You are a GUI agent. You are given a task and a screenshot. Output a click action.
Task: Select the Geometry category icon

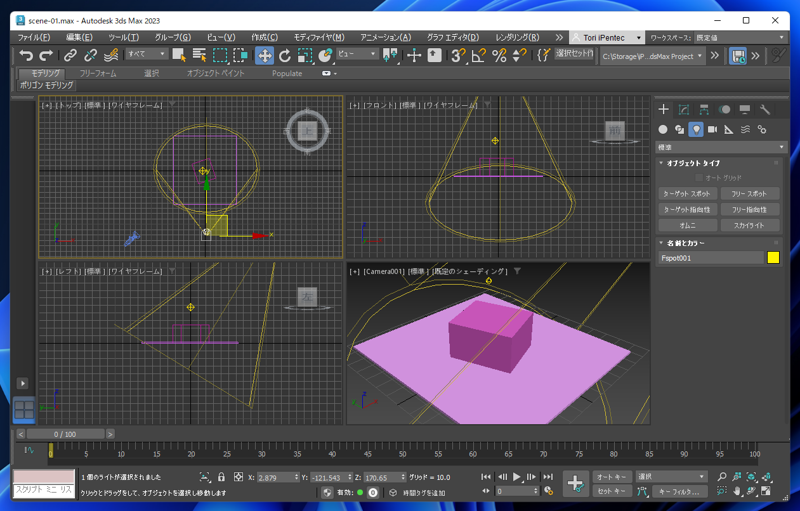663,129
